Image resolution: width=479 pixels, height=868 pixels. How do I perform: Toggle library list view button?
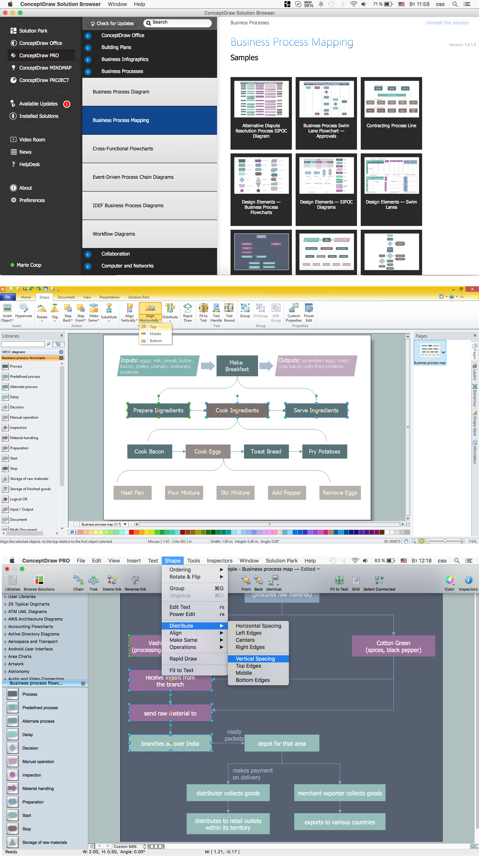58,344
